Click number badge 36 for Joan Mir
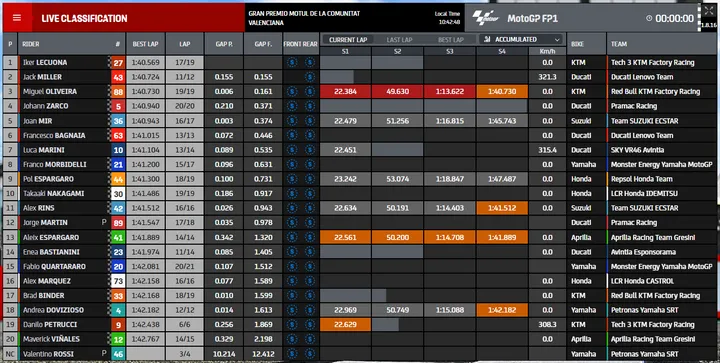Screen dimensions: 720x363 pyautogui.click(x=118, y=121)
